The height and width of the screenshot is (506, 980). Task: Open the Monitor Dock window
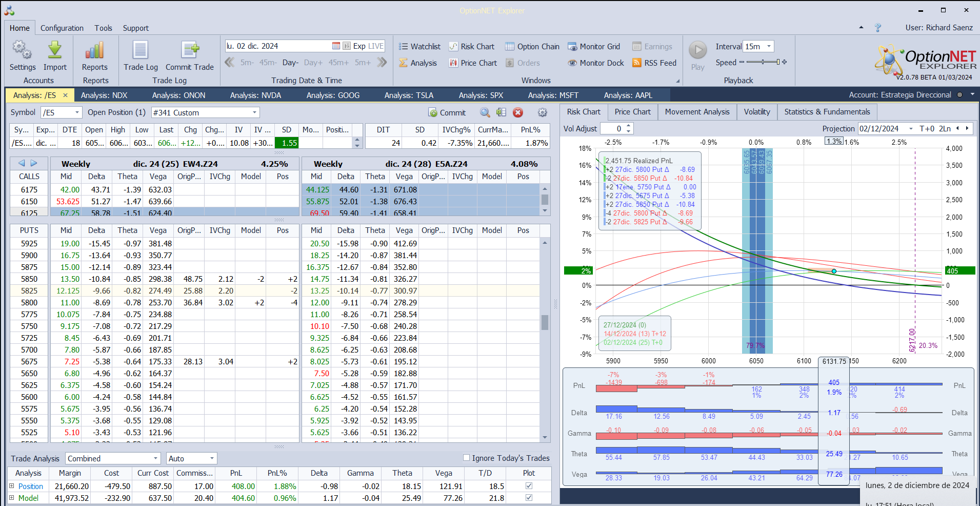point(596,63)
